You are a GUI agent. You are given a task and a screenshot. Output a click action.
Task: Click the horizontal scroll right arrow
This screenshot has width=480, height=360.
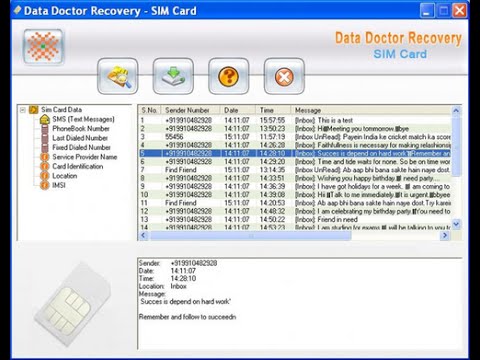(445, 235)
